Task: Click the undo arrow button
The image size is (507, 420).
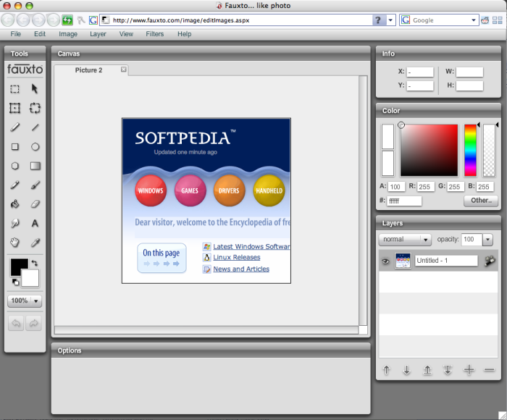Action: click(x=16, y=323)
